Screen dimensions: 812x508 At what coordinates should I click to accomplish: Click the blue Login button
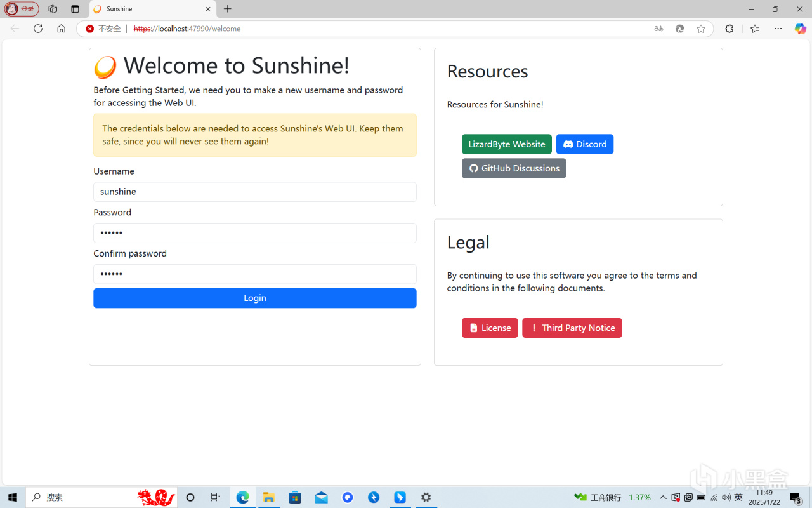(x=255, y=298)
